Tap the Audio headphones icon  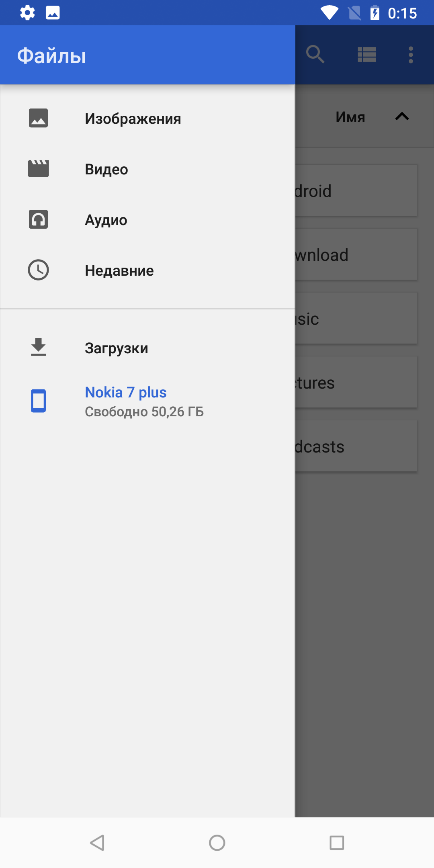38,219
